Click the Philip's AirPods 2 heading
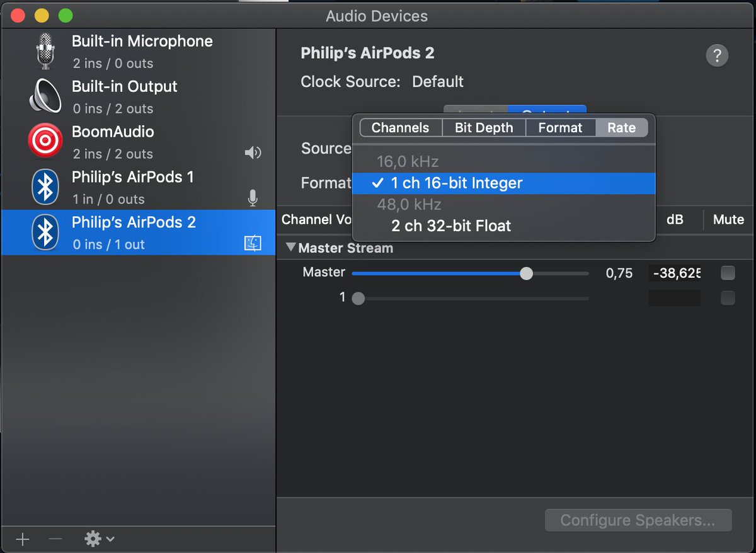Image resolution: width=756 pixels, height=553 pixels. [367, 53]
